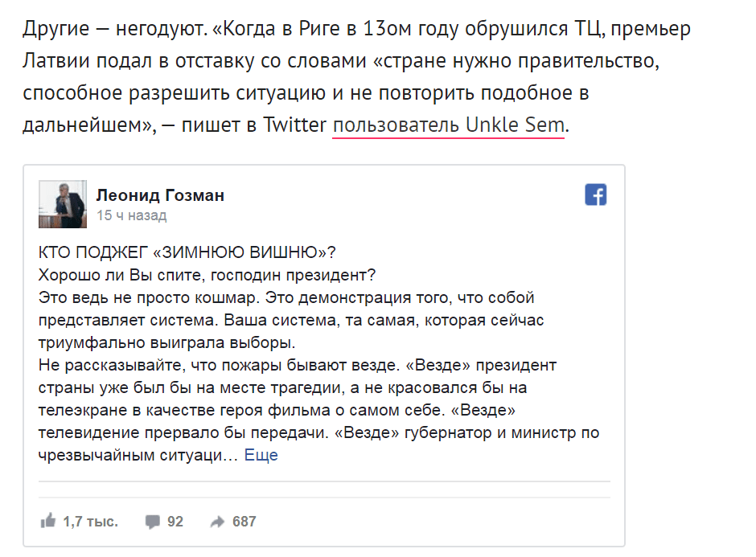Click the "КТО ПОДЖЕГ «ЗИМНЮЮ ВИШНЮ»?" heading line
756x557 pixels.
click(187, 252)
